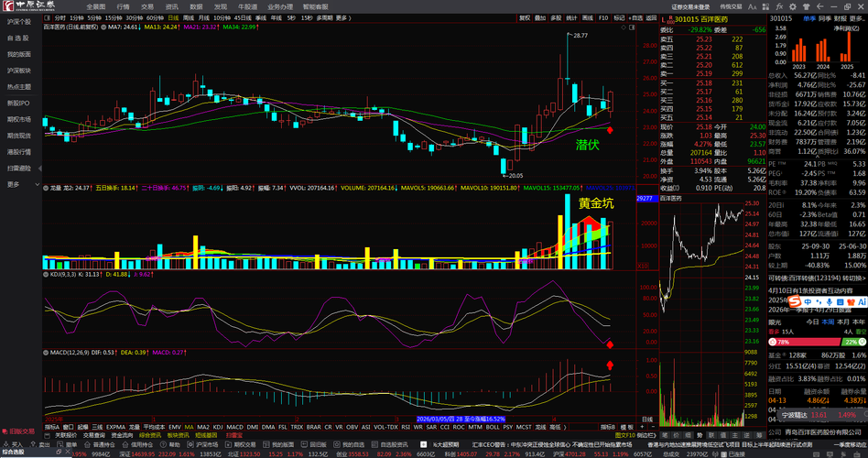Screen dimensions: 868x458
Task: Expand more indicators arrow after 高低
Action: pyautogui.click(x=564, y=427)
